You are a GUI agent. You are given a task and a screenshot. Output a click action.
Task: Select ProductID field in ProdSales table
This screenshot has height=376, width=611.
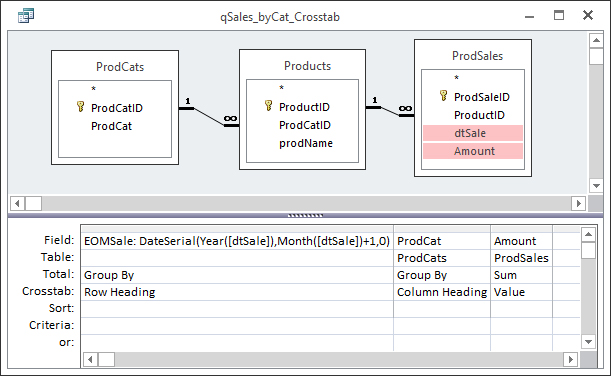(479, 115)
